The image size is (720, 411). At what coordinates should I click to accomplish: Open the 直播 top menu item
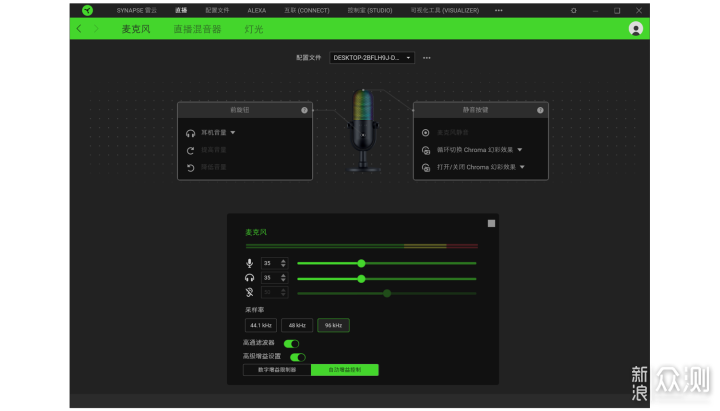pos(181,10)
